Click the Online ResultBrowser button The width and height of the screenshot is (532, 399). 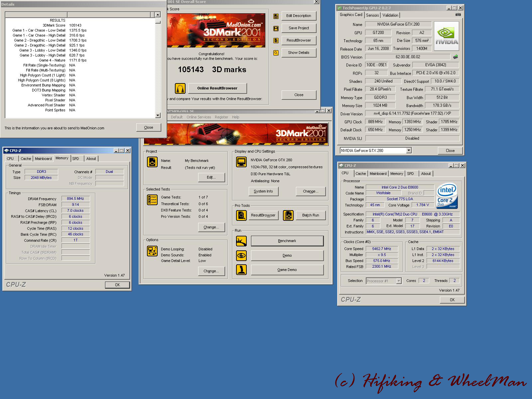click(217, 88)
